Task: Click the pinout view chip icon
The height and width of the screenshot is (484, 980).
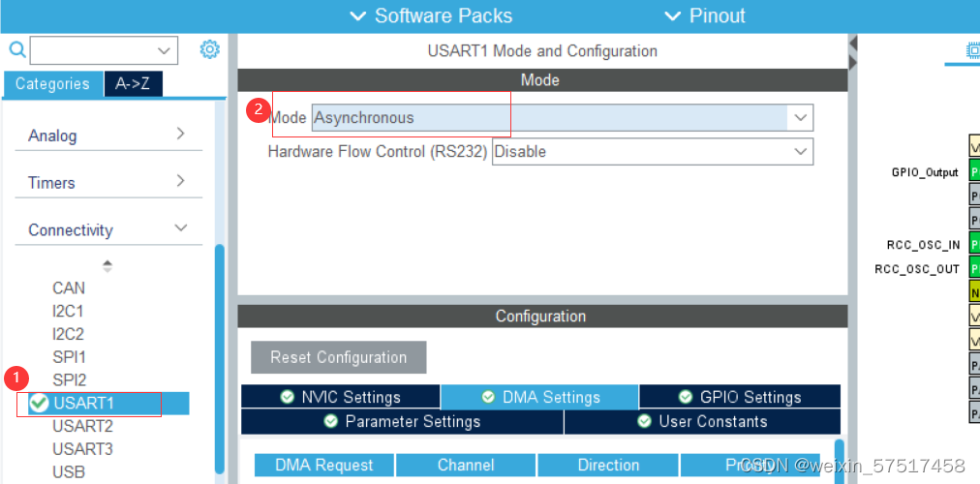Action: tap(972, 50)
